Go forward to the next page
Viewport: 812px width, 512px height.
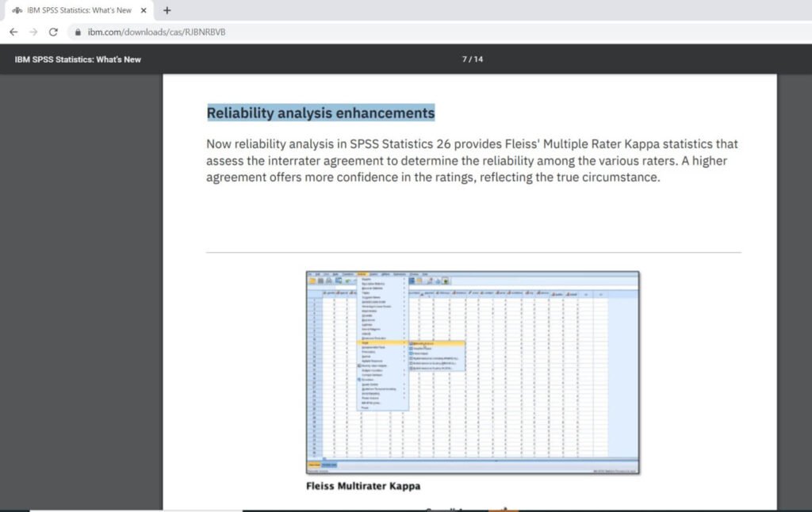click(33, 32)
